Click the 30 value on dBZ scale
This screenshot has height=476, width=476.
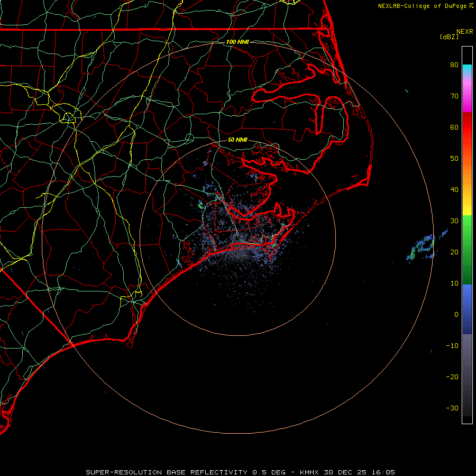[454, 221]
